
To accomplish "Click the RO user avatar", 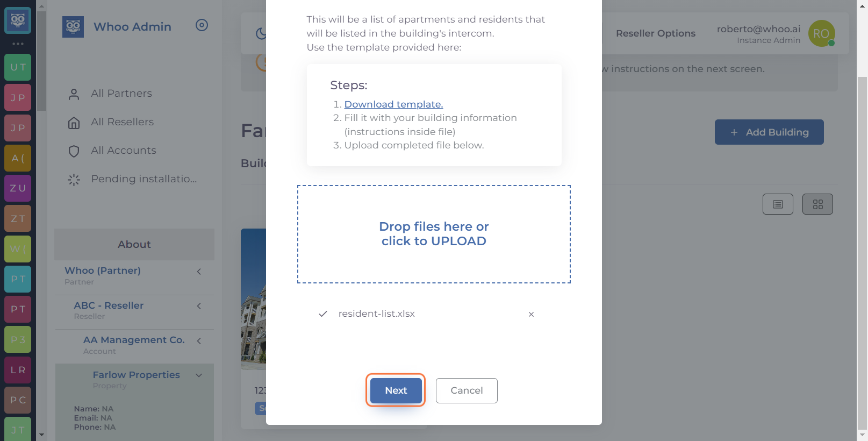I will click(821, 33).
